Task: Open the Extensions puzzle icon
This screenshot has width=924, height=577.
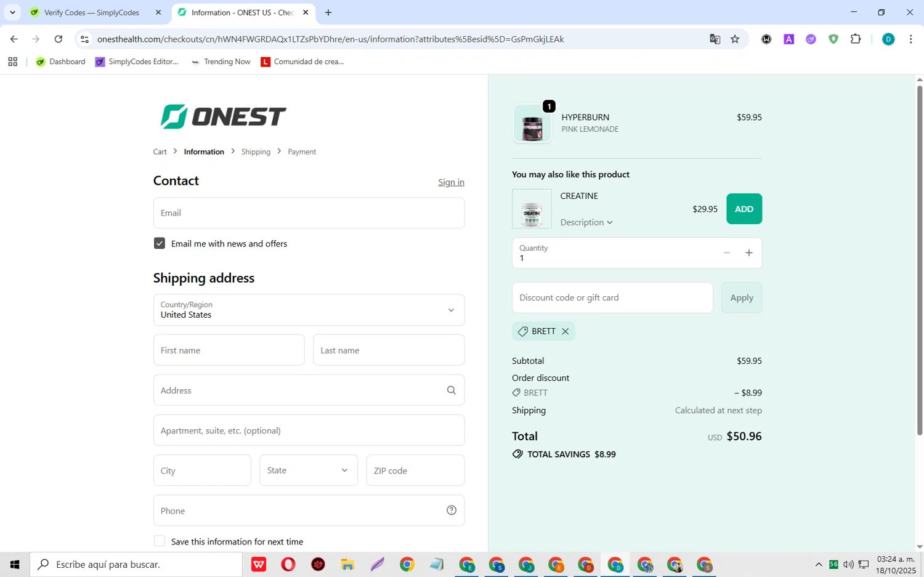Action: (x=856, y=39)
